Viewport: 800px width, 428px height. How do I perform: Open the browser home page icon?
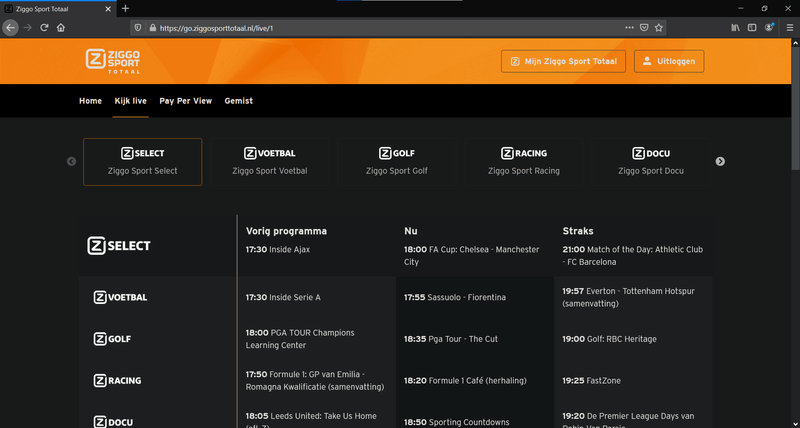point(61,28)
